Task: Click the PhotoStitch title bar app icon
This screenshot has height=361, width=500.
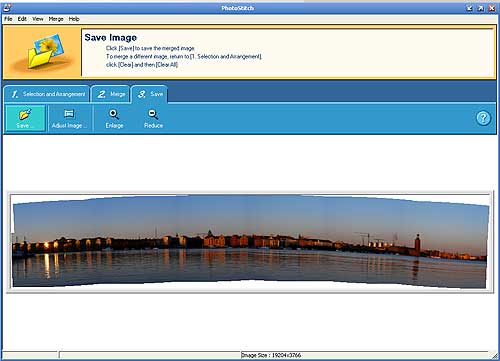Action: [6, 7]
